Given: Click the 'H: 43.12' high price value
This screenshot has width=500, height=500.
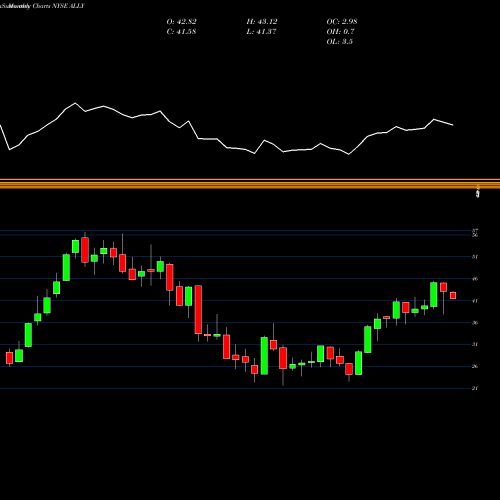Looking at the screenshot, I should [262, 22].
